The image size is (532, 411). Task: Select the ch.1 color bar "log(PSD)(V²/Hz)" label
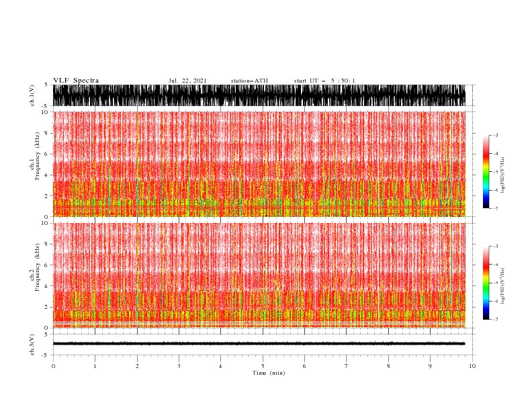click(503, 175)
